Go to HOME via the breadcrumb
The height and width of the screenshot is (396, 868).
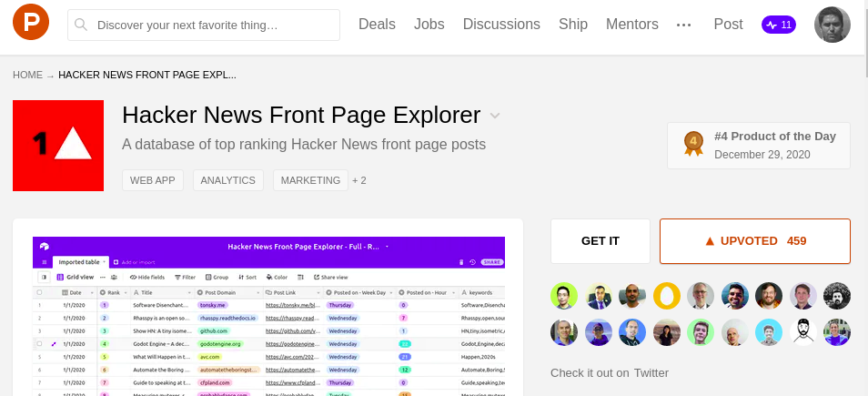point(27,76)
